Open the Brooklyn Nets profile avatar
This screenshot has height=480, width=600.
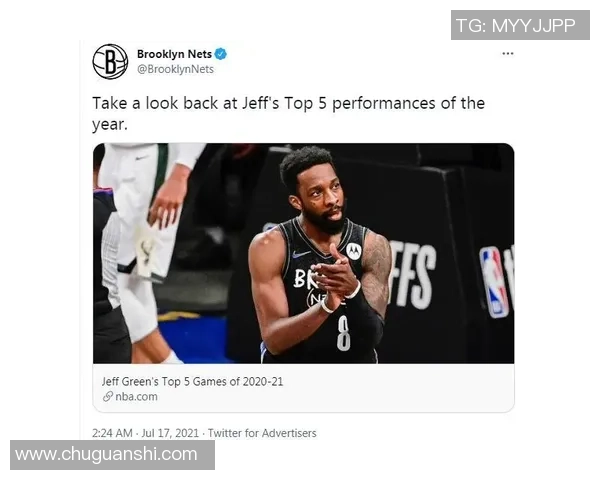click(110, 62)
